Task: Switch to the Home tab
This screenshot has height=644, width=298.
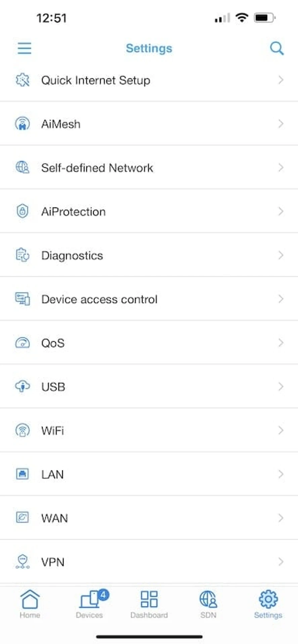Action: pos(30,604)
